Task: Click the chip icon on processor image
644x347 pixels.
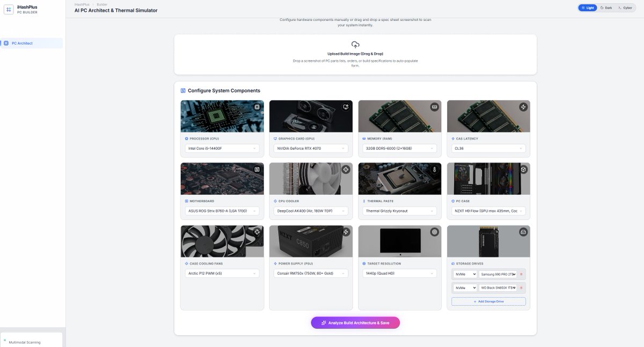Action: click(257, 107)
